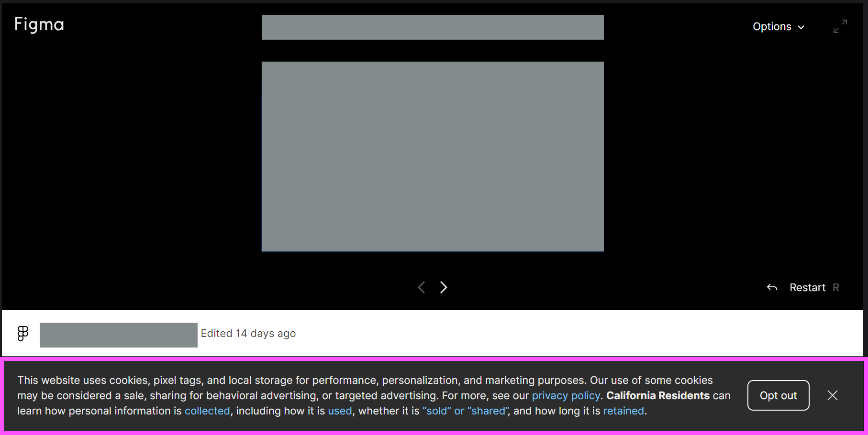Open the privacy policy link
Screen dimensions: 868x435
[566, 395]
